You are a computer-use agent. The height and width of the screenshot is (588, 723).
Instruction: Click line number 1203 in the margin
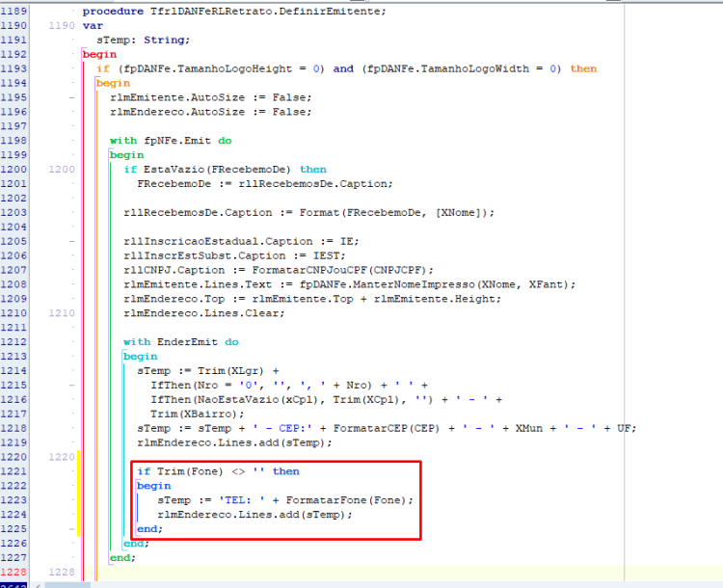click(13, 213)
